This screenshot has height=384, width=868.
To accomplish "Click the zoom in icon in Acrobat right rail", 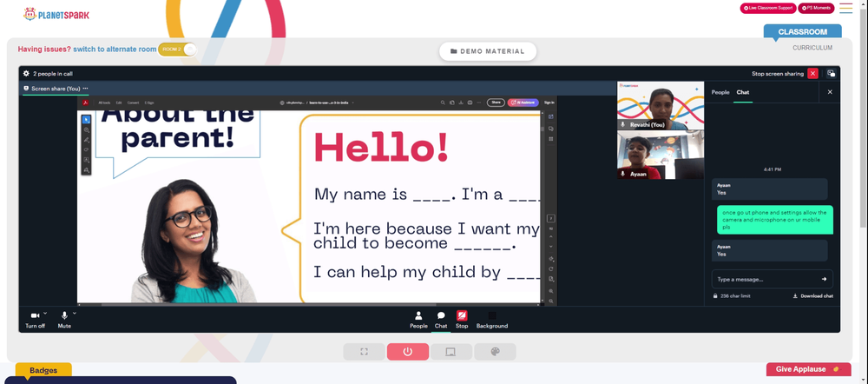I will point(551,291).
